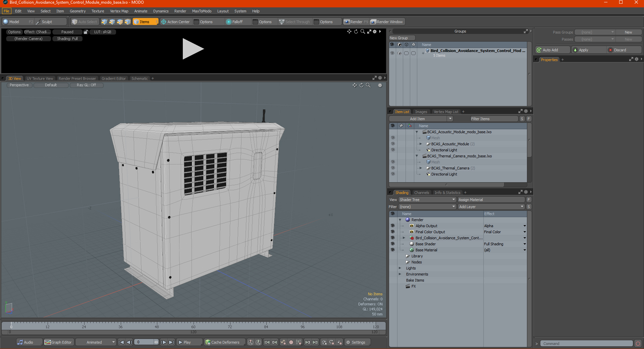Image resolution: width=644 pixels, height=349 pixels.
Task: Click the Auto Add button
Action: coord(553,50)
